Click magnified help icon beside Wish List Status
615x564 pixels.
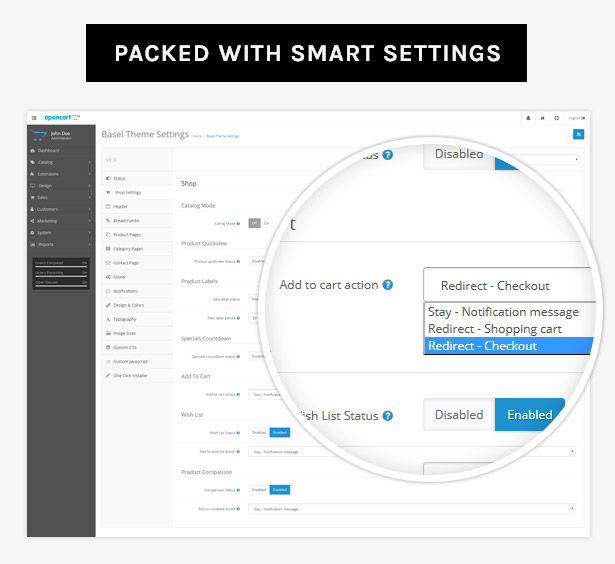pyautogui.click(x=388, y=416)
